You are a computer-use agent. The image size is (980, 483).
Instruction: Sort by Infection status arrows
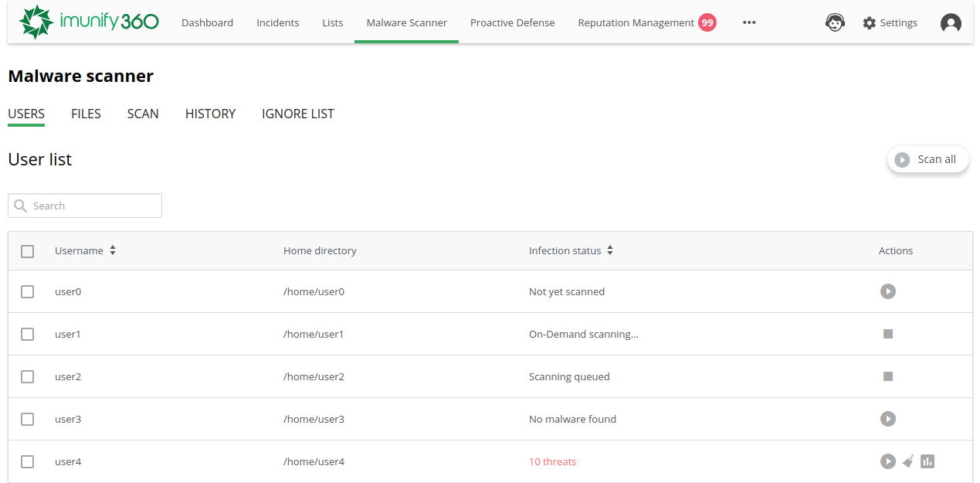(610, 250)
